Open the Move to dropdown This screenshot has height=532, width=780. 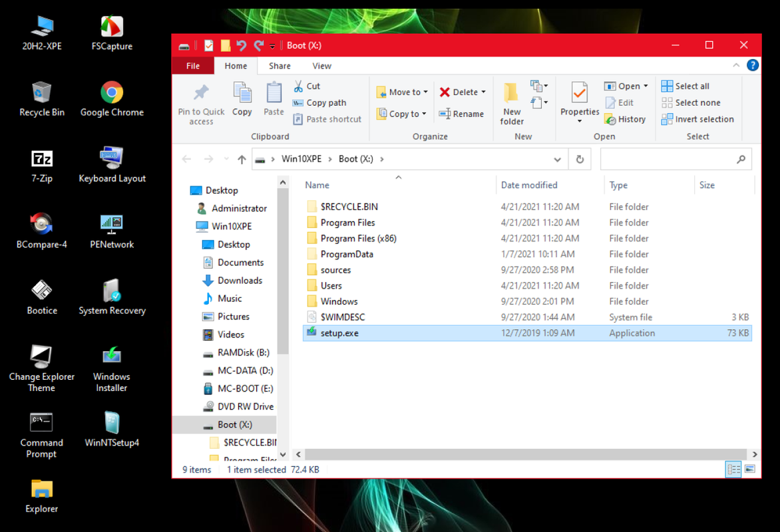point(402,92)
